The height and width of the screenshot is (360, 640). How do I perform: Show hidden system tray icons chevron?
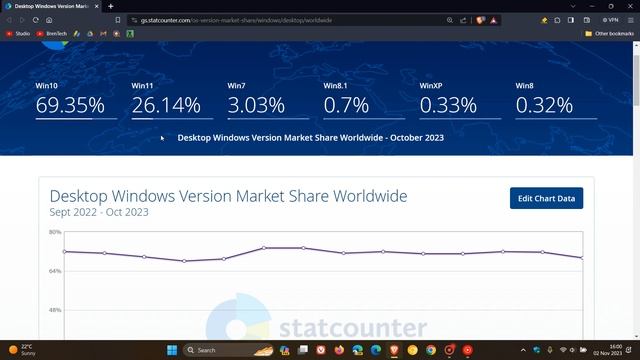pyautogui.click(x=523, y=350)
